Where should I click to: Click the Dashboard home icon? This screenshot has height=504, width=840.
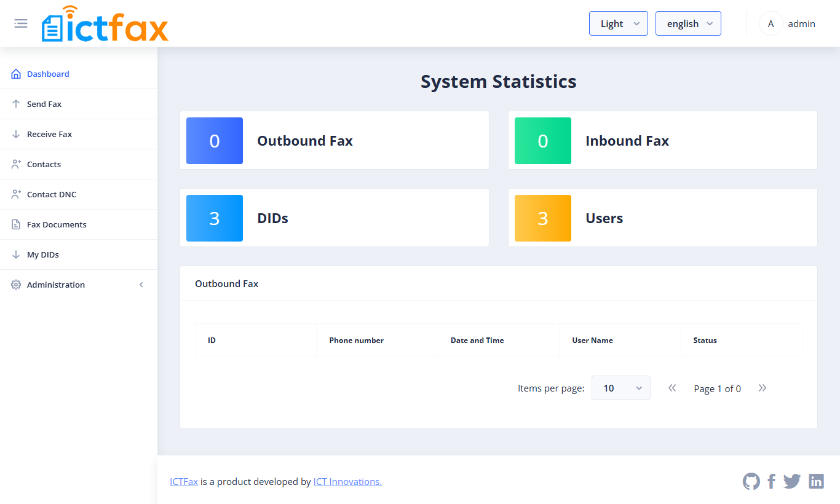(16, 74)
